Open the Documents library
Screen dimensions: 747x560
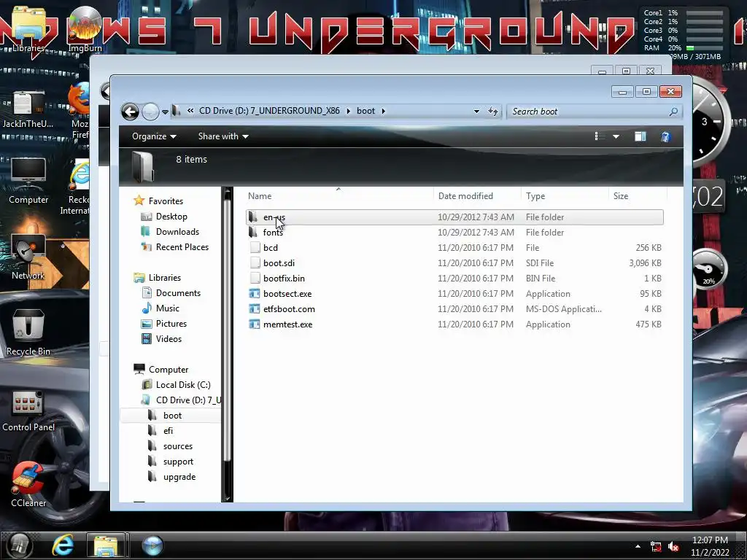click(x=178, y=293)
